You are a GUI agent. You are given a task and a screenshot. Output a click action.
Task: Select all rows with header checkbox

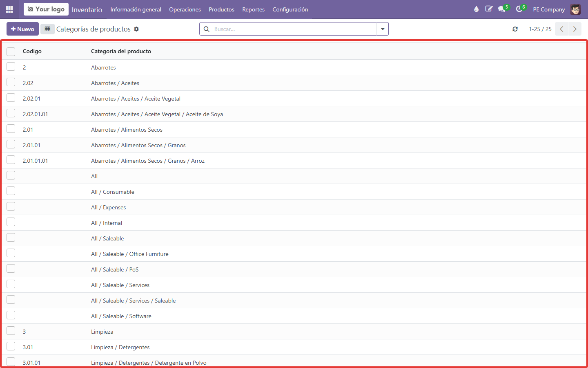tap(11, 51)
